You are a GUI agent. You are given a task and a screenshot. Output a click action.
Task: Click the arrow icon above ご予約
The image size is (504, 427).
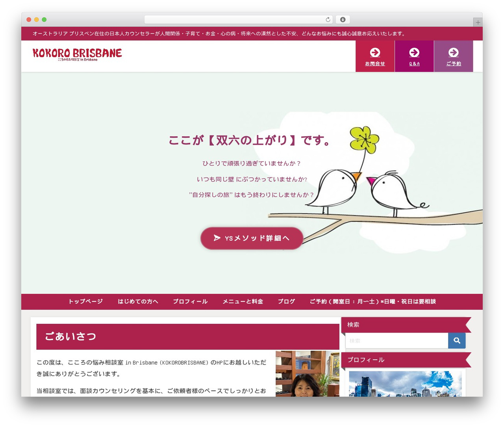[454, 52]
